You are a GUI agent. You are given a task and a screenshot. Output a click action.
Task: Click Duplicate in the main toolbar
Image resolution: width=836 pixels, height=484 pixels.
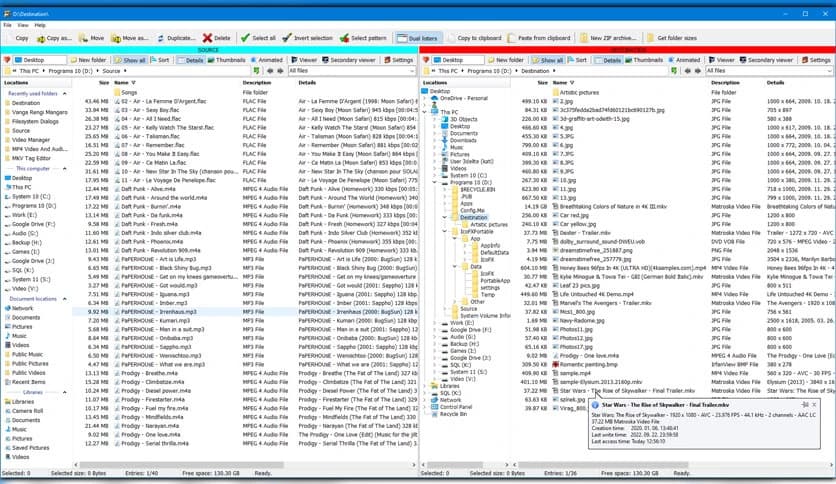tap(176, 37)
